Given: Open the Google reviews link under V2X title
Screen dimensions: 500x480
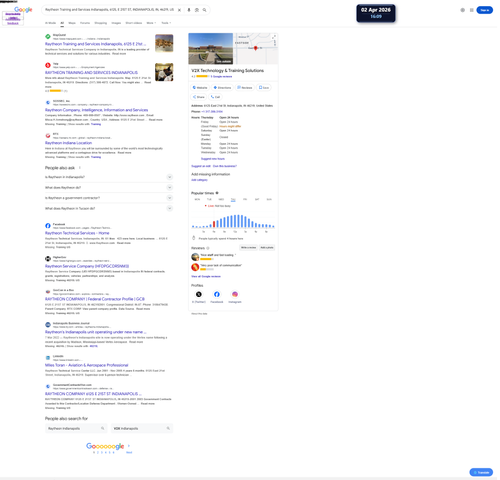Looking at the screenshot, I should (x=221, y=77).
